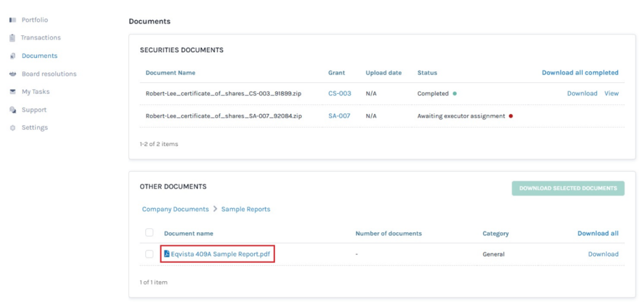Click the Settings gear icon
644x302 pixels.
tap(13, 128)
